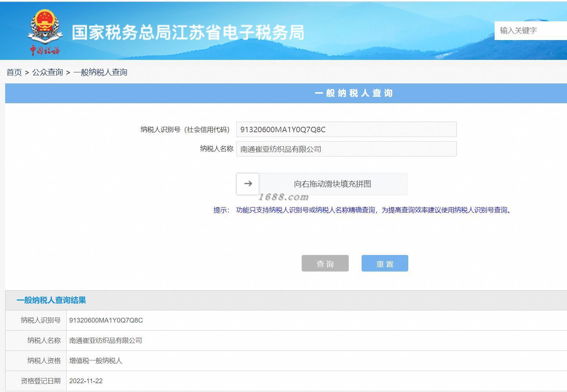The width and height of the screenshot is (567, 392).
Task: Click the 纳税人名称 input field
Action: (346, 149)
